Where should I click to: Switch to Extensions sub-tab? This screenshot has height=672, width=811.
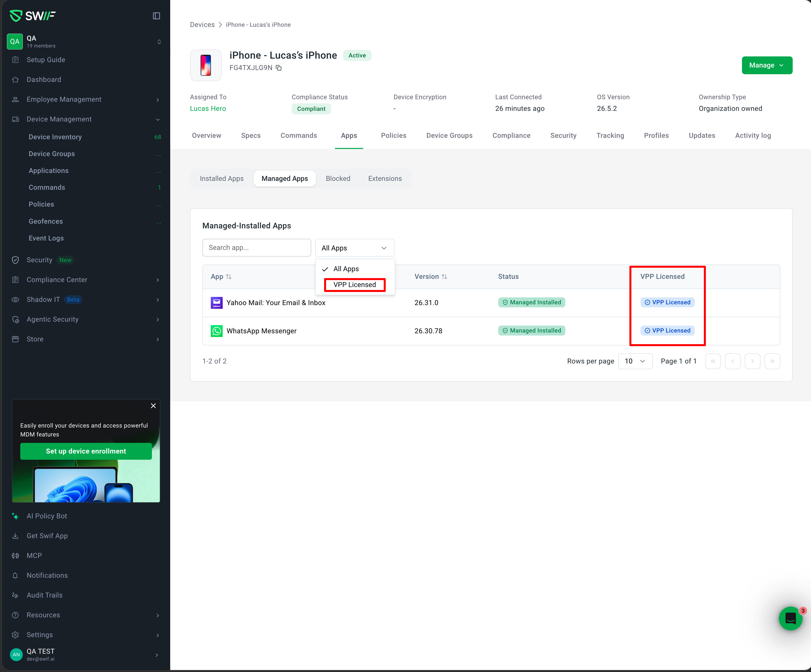tap(385, 178)
